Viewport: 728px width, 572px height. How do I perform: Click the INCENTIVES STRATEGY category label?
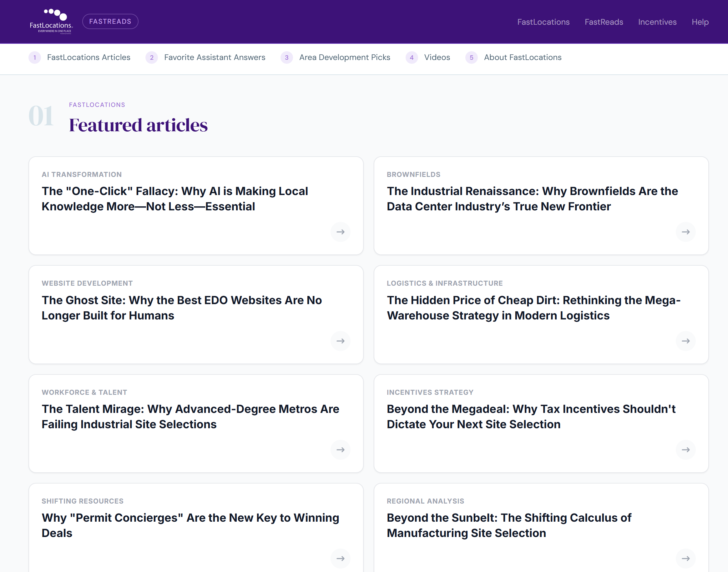coord(430,392)
